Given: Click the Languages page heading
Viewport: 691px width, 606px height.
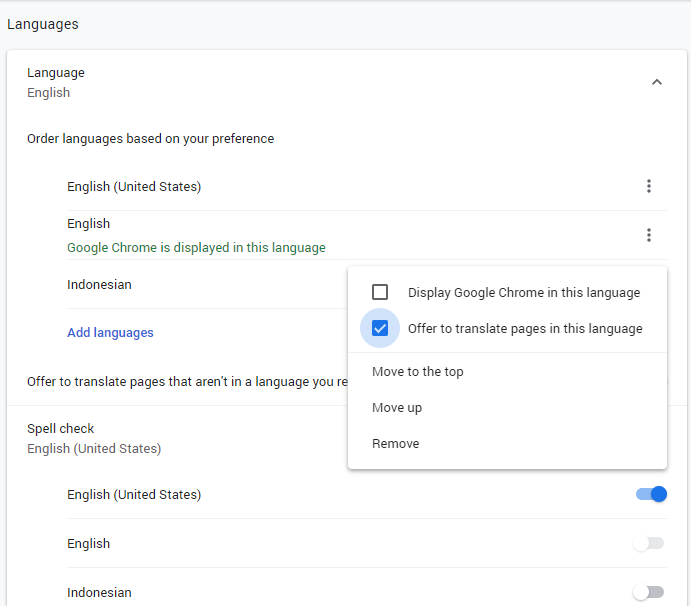Looking at the screenshot, I should pyautogui.click(x=43, y=23).
